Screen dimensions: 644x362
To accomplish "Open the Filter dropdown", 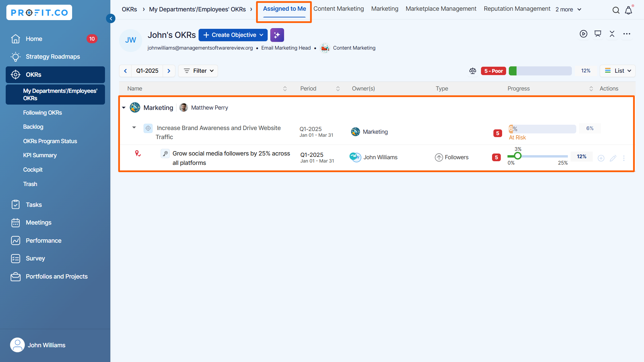I will click(198, 71).
